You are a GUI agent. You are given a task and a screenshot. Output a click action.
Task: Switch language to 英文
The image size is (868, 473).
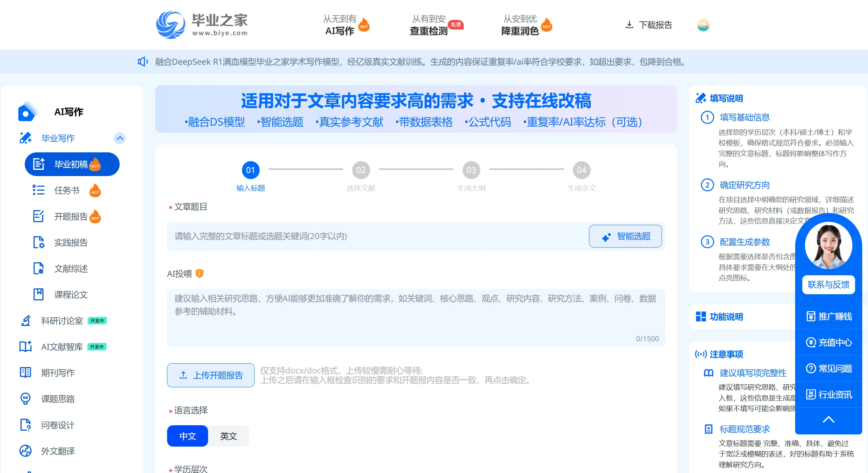point(228,436)
